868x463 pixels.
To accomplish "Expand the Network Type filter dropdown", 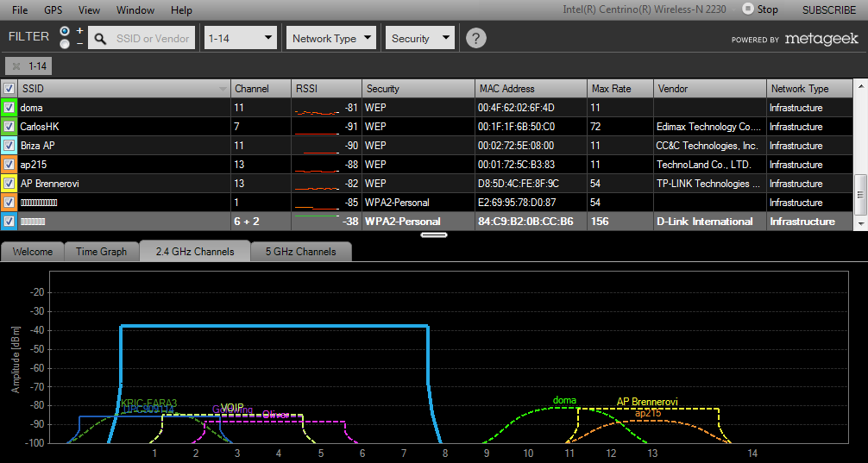I will click(332, 38).
